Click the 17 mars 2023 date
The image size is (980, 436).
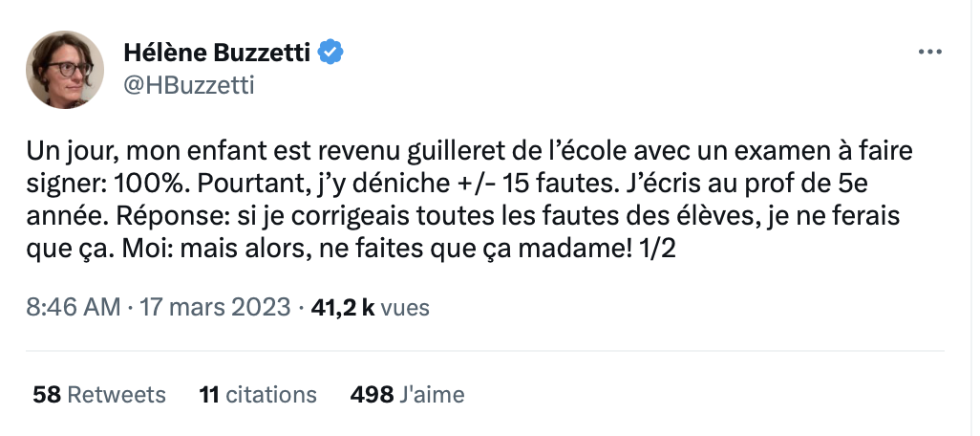[215, 307]
